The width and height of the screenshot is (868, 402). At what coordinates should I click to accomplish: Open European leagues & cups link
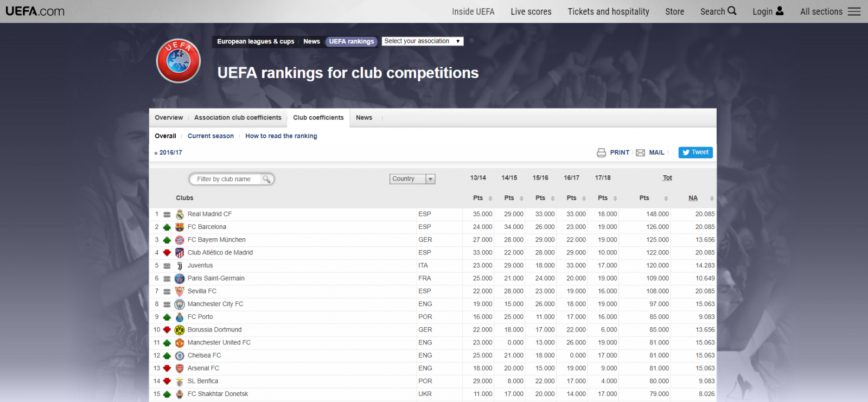[x=256, y=41]
